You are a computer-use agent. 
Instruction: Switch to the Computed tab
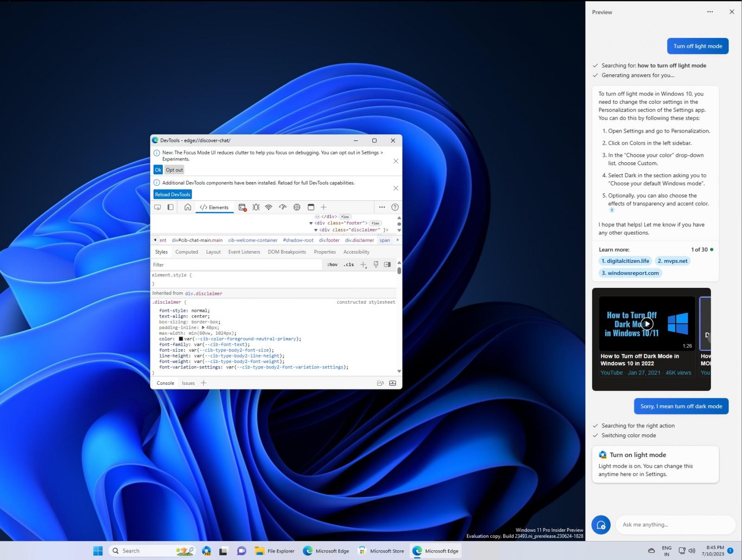(x=187, y=252)
